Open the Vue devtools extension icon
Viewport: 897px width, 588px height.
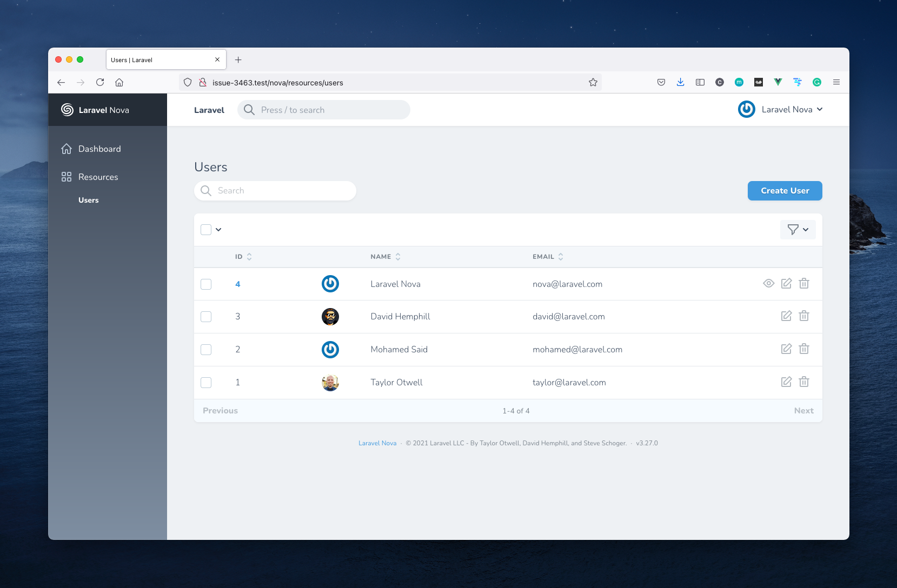coord(778,82)
